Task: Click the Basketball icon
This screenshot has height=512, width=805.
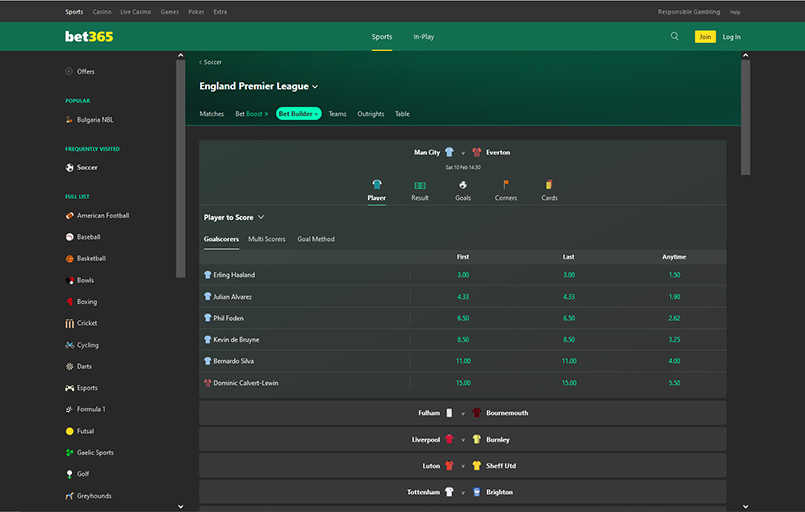Action: (x=69, y=258)
